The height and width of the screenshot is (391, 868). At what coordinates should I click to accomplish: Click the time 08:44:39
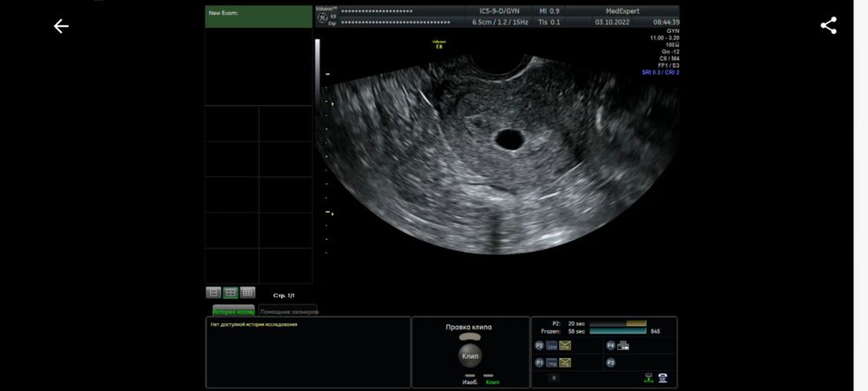point(667,22)
